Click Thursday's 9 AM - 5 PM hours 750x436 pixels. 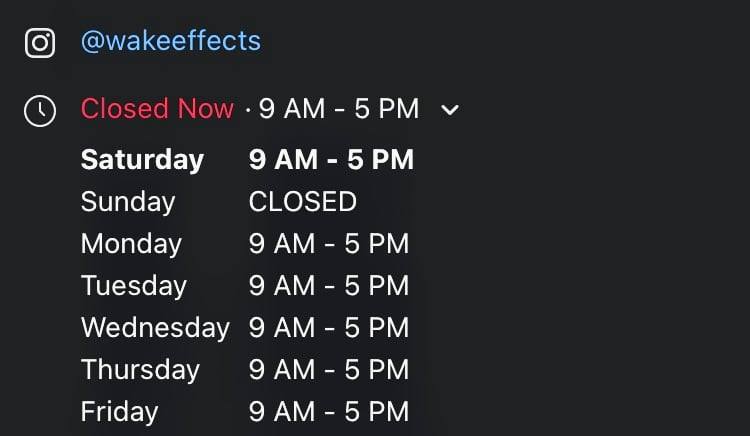coord(329,370)
